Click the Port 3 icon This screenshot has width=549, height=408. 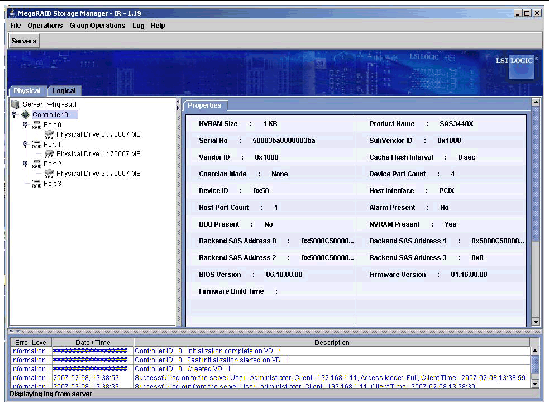pyautogui.click(x=36, y=184)
